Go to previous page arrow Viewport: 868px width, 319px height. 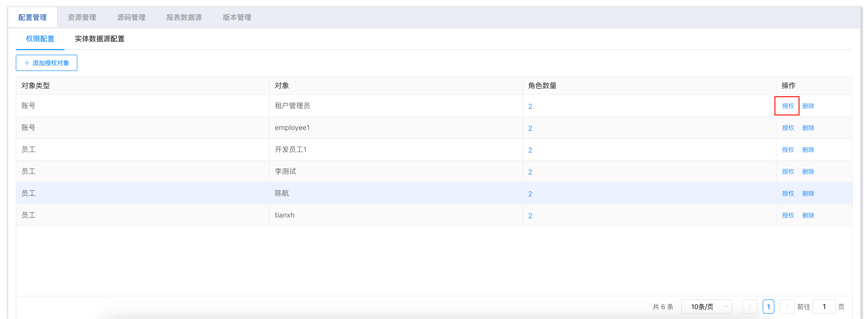pyautogui.click(x=749, y=307)
